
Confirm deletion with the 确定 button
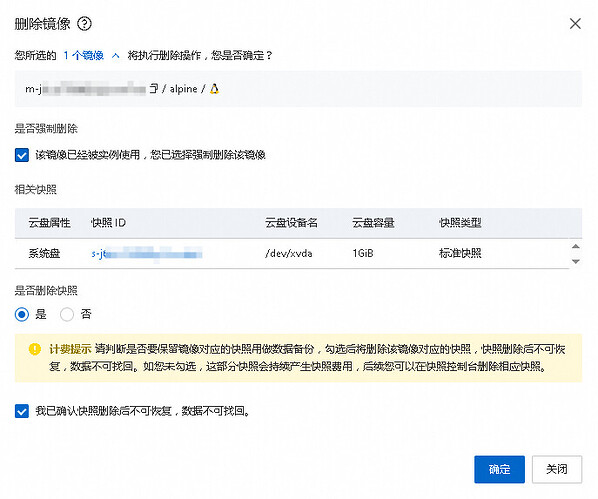pyautogui.click(x=499, y=469)
